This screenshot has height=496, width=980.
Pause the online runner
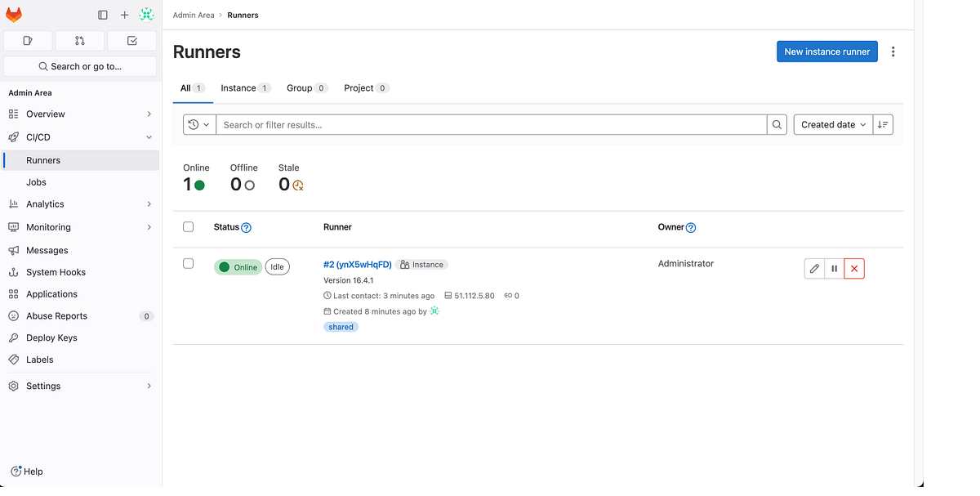click(x=834, y=268)
